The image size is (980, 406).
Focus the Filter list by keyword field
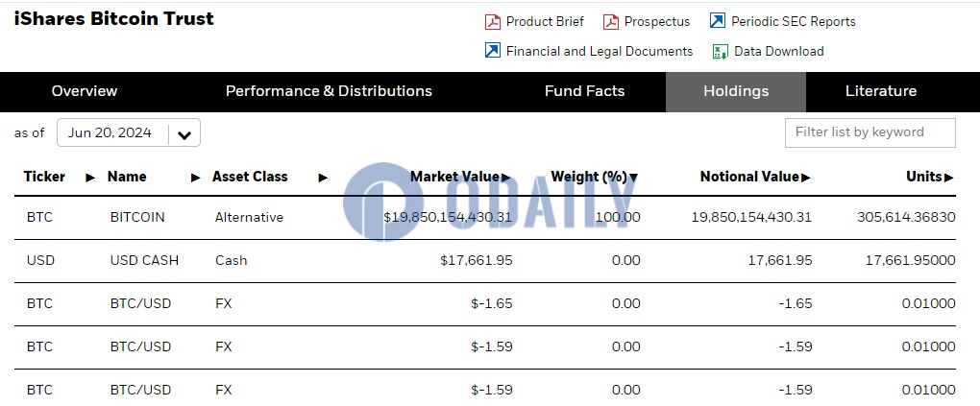[x=870, y=132]
